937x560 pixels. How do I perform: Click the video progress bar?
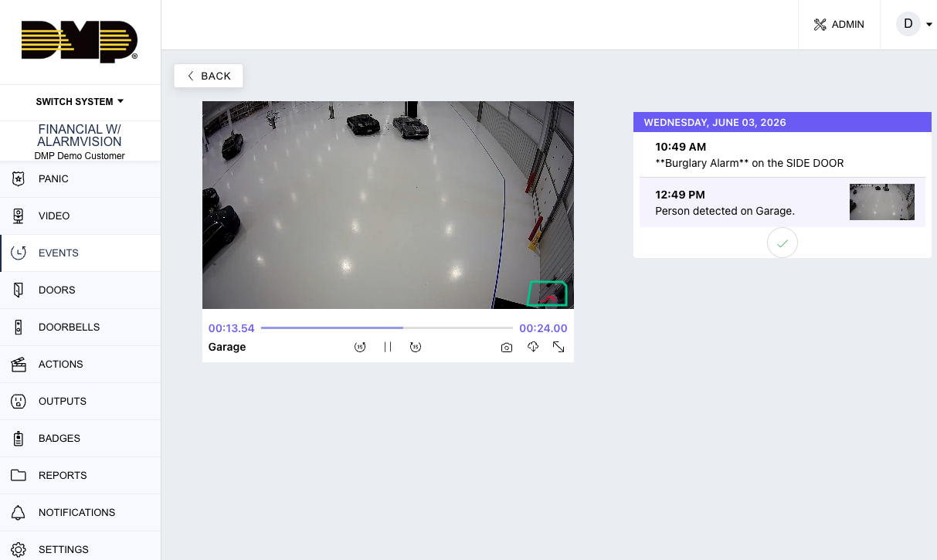pos(387,328)
